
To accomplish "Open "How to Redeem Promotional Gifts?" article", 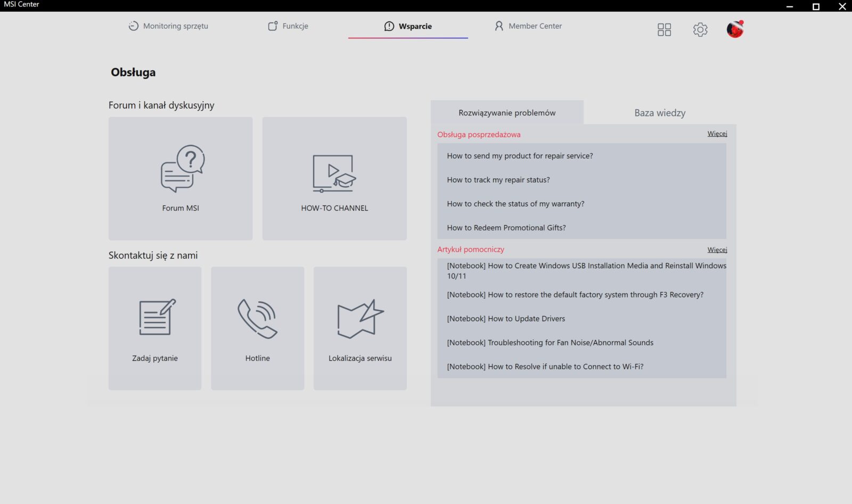I will [x=506, y=228].
